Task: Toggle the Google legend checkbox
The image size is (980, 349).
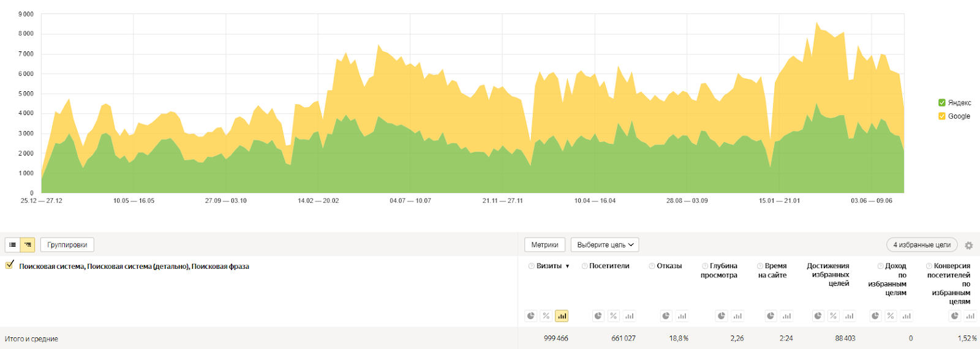Action: [x=942, y=116]
